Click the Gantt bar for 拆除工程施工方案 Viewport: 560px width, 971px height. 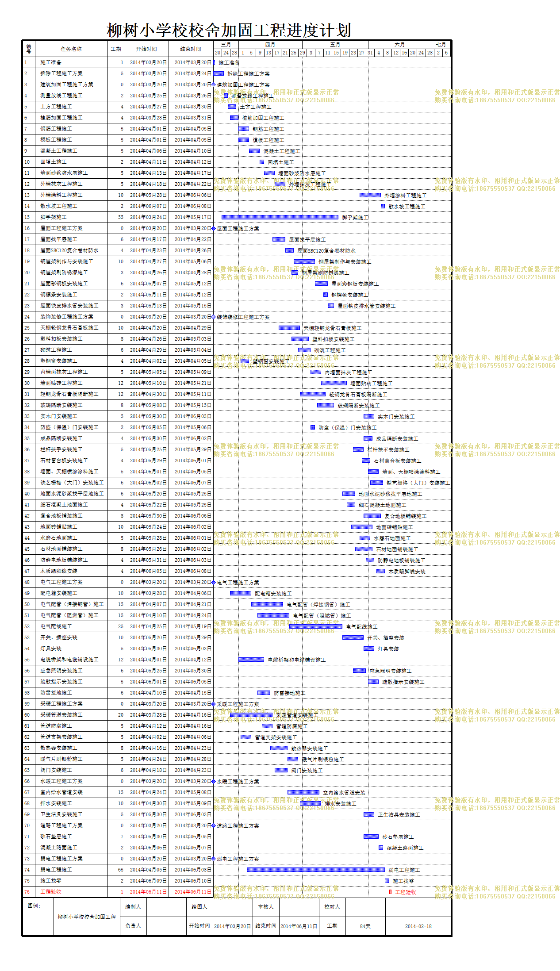tap(219, 73)
